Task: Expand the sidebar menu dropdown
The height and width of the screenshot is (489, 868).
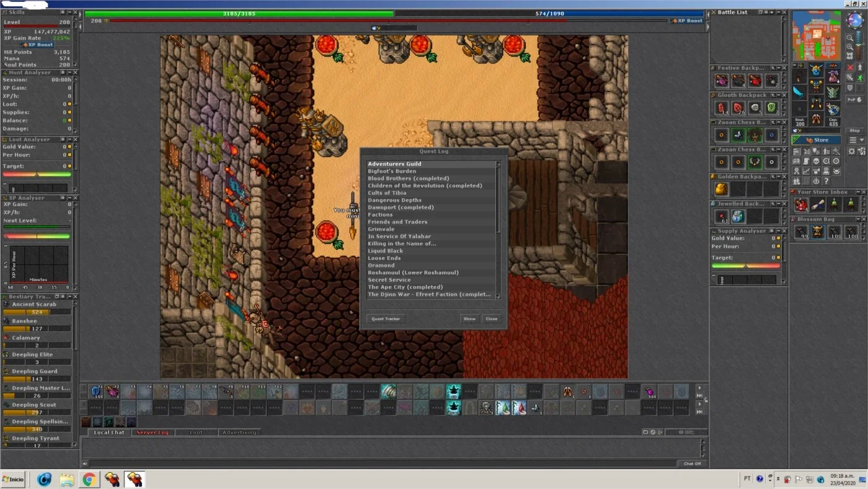Action: [857, 140]
